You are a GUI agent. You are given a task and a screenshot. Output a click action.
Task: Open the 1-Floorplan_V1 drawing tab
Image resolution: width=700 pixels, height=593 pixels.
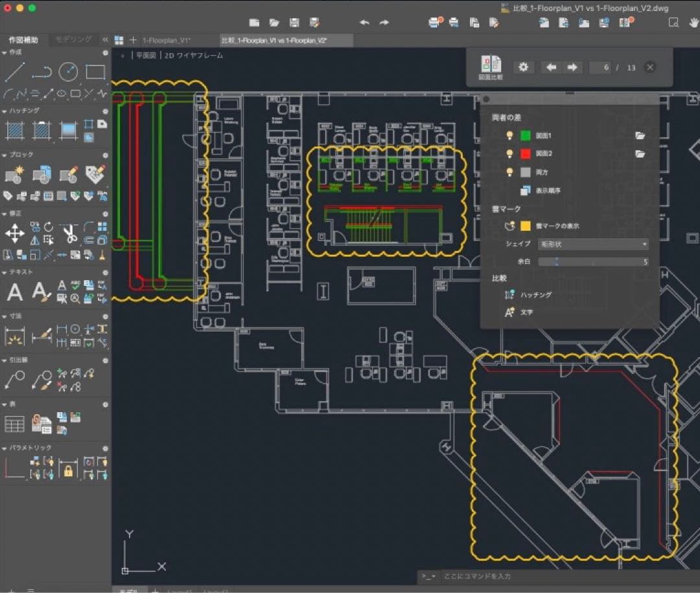point(166,40)
